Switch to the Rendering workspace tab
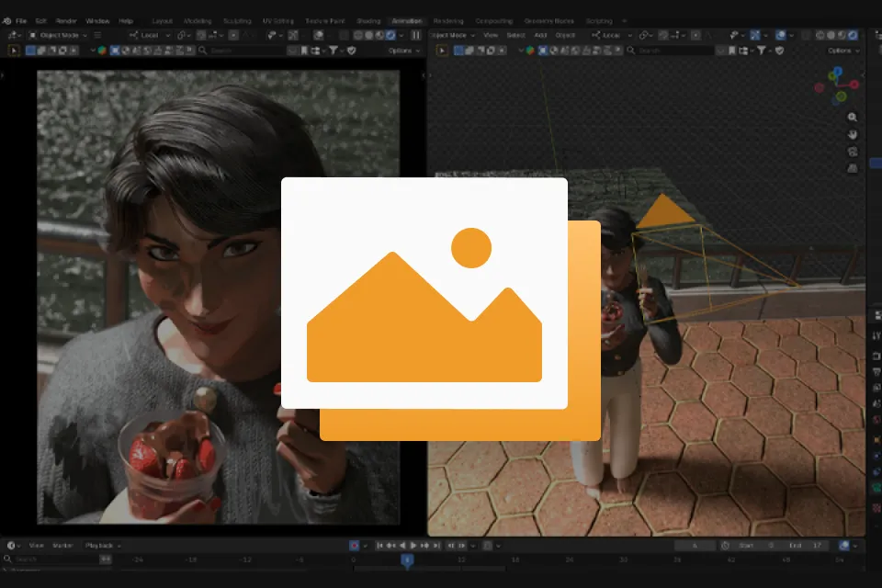882x588 pixels. pos(448,21)
